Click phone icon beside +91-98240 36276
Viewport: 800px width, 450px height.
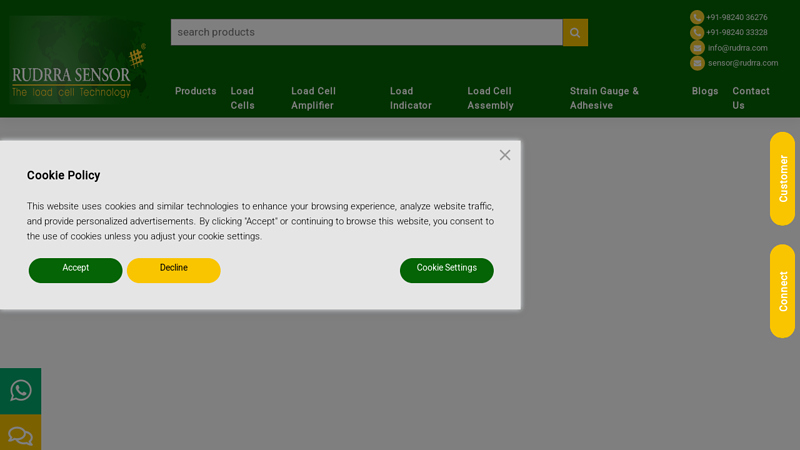click(697, 17)
